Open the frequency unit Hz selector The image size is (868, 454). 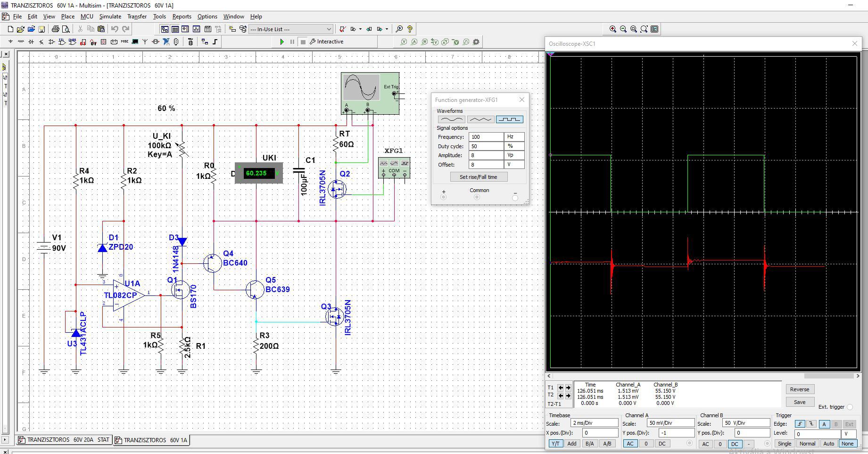click(514, 137)
